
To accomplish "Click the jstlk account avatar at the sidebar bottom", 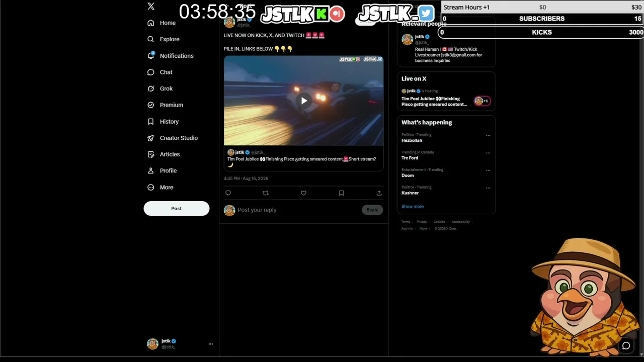I will (152, 344).
